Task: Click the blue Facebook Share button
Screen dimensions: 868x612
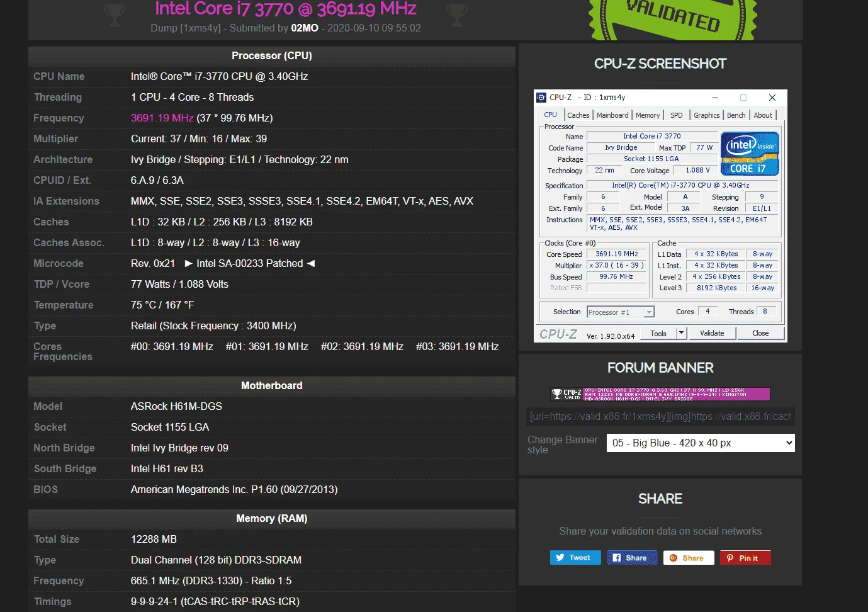Action: [x=632, y=558]
